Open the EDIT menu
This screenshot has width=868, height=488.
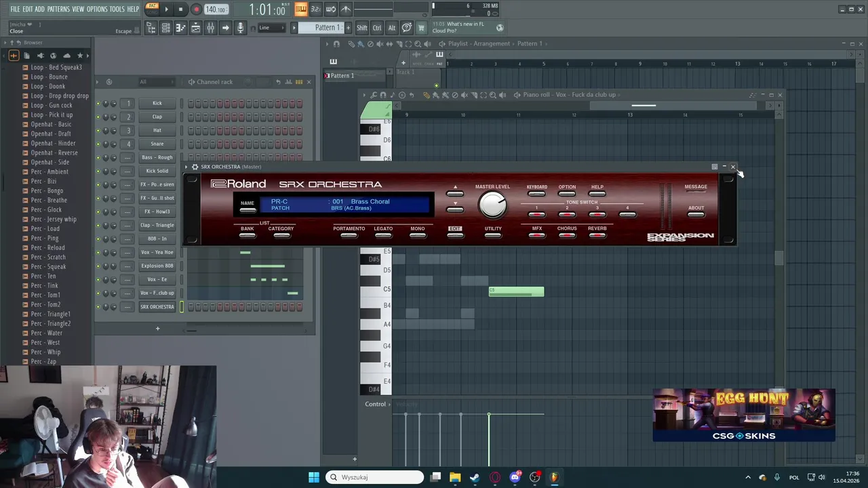click(28, 9)
